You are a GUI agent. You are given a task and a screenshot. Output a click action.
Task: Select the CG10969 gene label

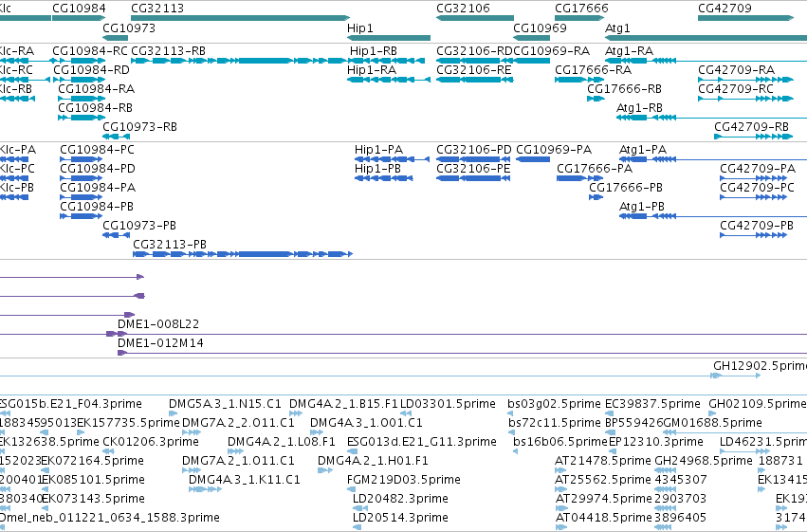click(x=540, y=28)
